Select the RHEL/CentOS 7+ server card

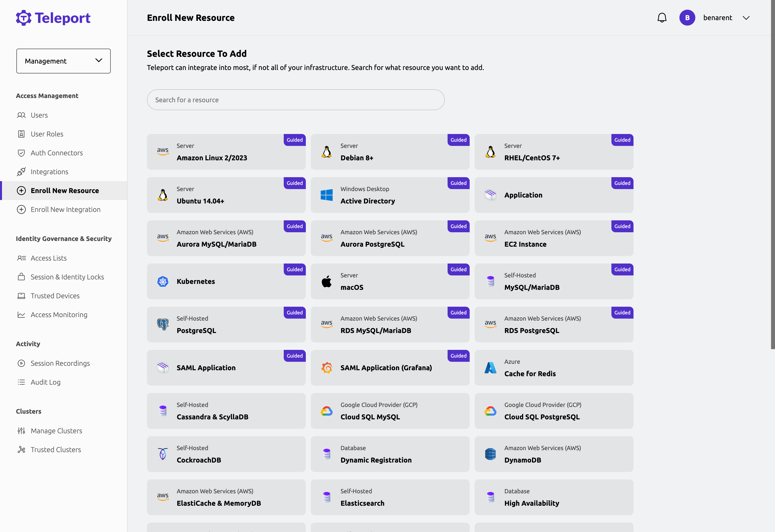point(554,152)
